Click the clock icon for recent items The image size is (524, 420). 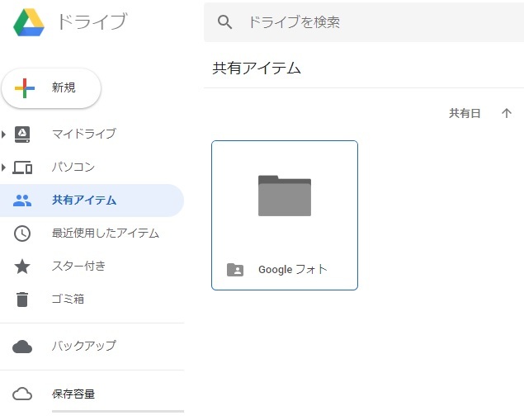tap(23, 234)
